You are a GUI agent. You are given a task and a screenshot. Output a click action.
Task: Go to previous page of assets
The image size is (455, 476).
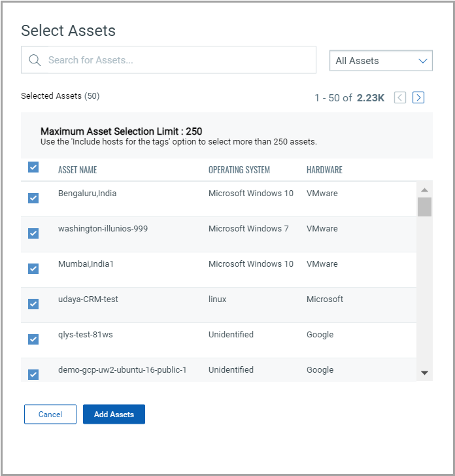[x=399, y=97]
